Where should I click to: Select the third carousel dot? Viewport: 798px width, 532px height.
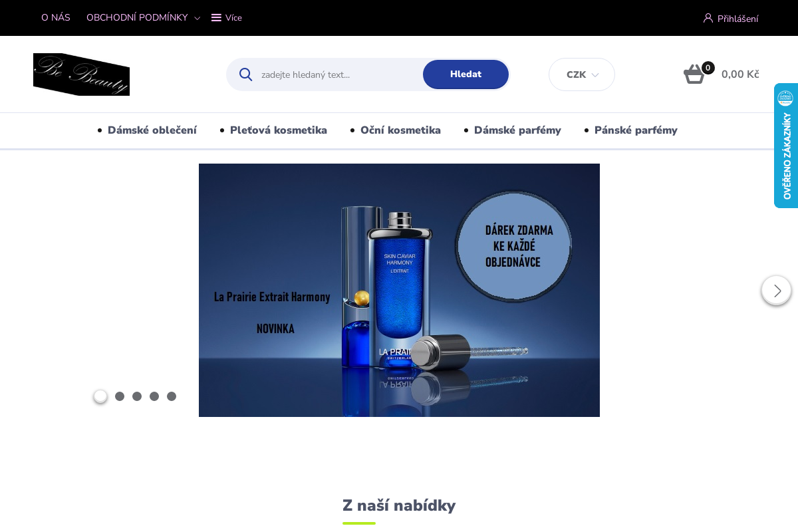(x=137, y=396)
